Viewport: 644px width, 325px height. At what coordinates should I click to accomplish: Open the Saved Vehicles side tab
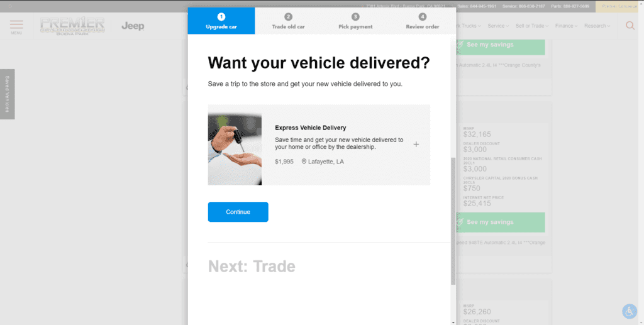(8, 94)
